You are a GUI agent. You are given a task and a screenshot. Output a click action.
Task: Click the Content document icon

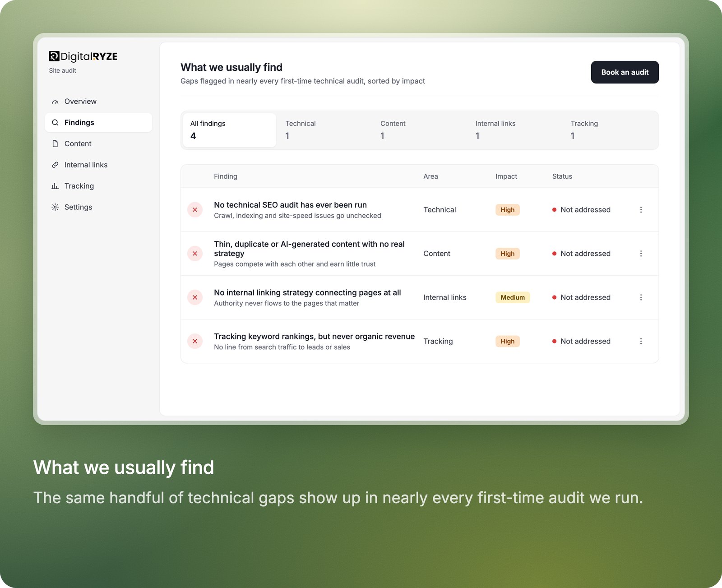(55, 144)
